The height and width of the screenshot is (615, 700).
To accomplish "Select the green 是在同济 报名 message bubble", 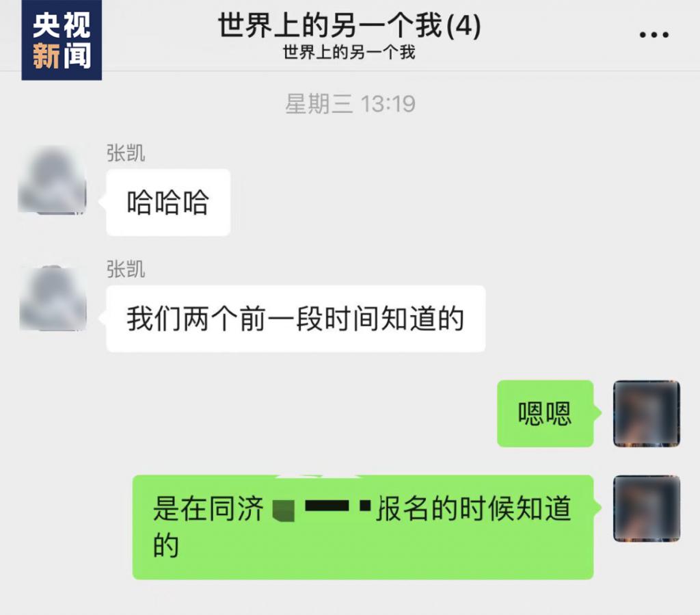I will coord(363,527).
